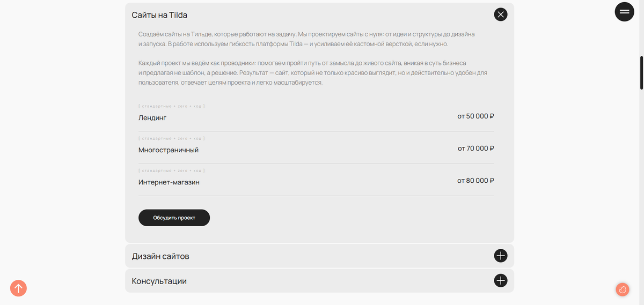The image size is (644, 305).
Task: Click the Обсудить проект button
Action: (174, 218)
